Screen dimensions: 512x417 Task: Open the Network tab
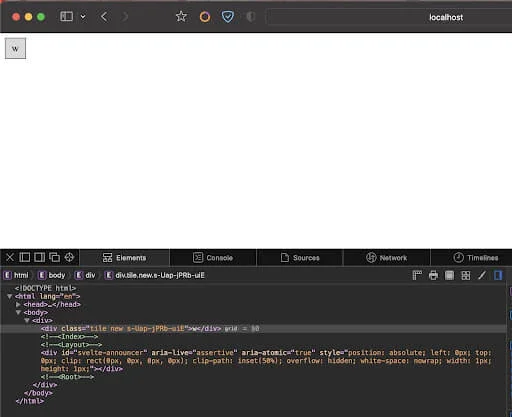(387, 258)
